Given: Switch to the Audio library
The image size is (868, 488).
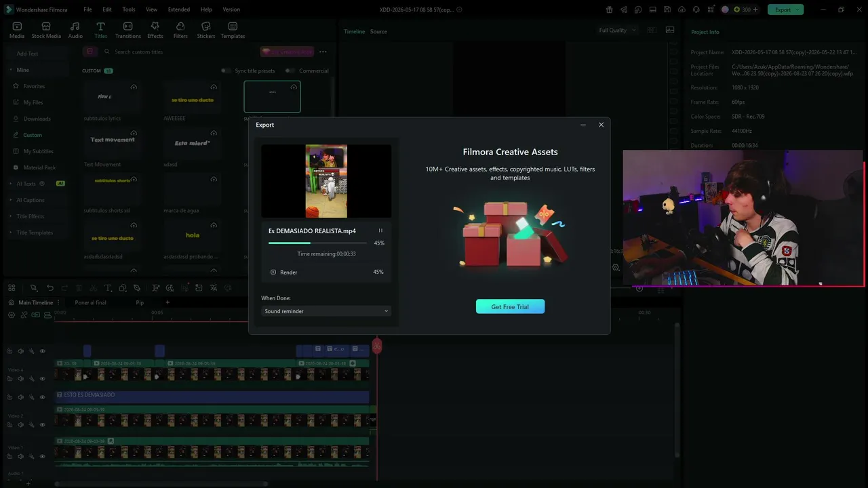Looking at the screenshot, I should 75,30.
